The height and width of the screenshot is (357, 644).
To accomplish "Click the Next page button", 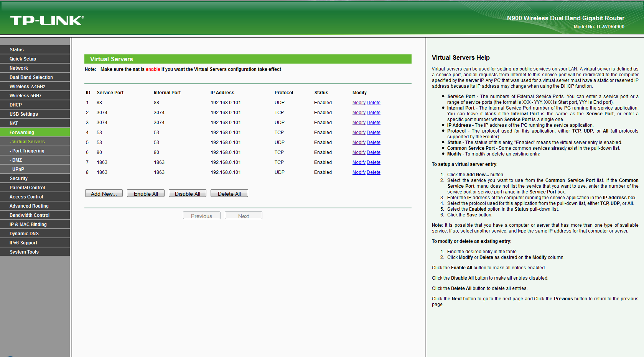I will click(x=244, y=216).
